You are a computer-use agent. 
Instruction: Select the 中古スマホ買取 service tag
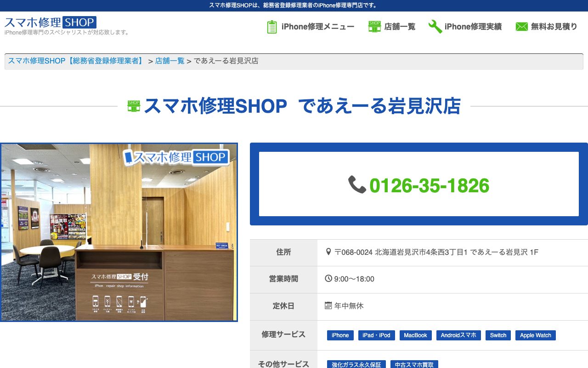click(414, 365)
